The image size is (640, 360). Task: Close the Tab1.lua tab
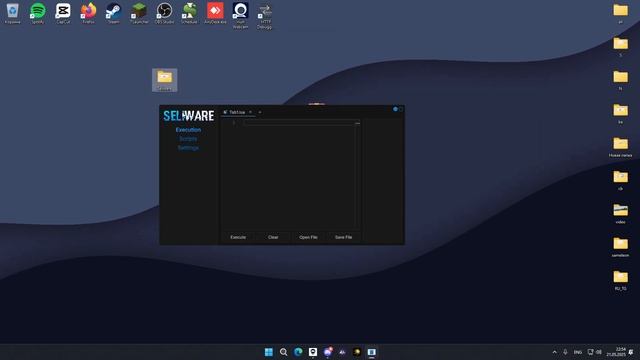pos(250,112)
